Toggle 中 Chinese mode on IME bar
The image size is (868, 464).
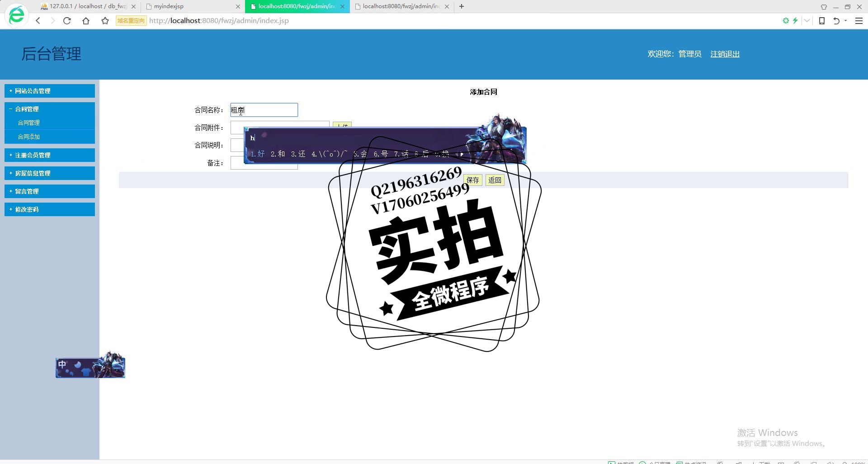click(62, 364)
